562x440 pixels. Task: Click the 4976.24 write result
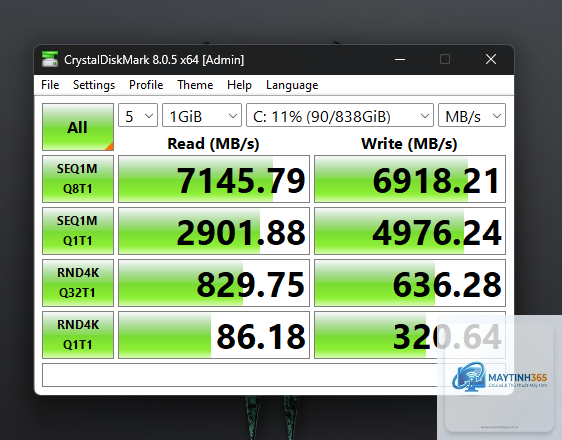(x=410, y=231)
